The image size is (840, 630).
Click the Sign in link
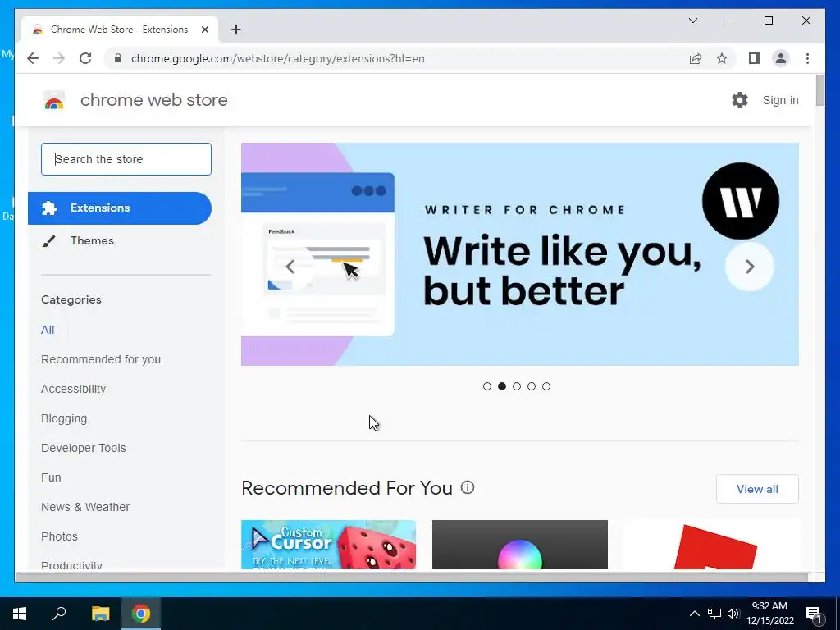point(780,100)
